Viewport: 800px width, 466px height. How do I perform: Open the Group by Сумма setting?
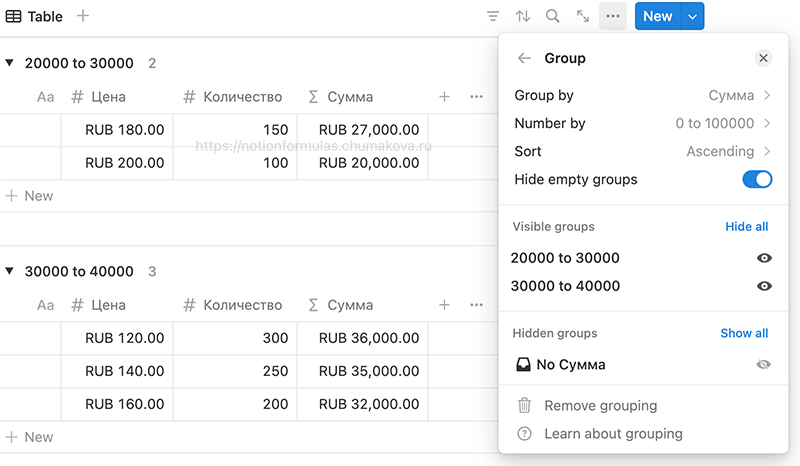642,95
